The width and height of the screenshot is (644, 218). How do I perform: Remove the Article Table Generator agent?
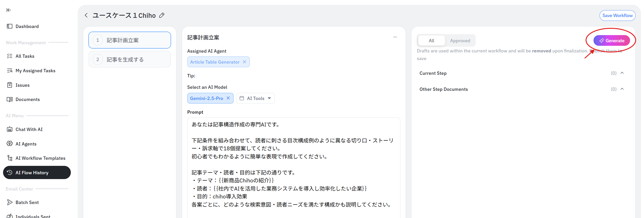click(x=244, y=62)
